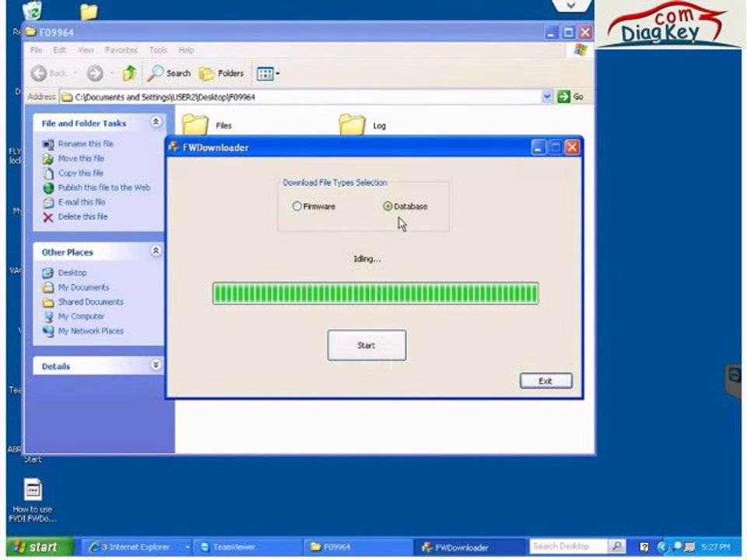Open Shared Documents in Other Places

click(x=90, y=302)
